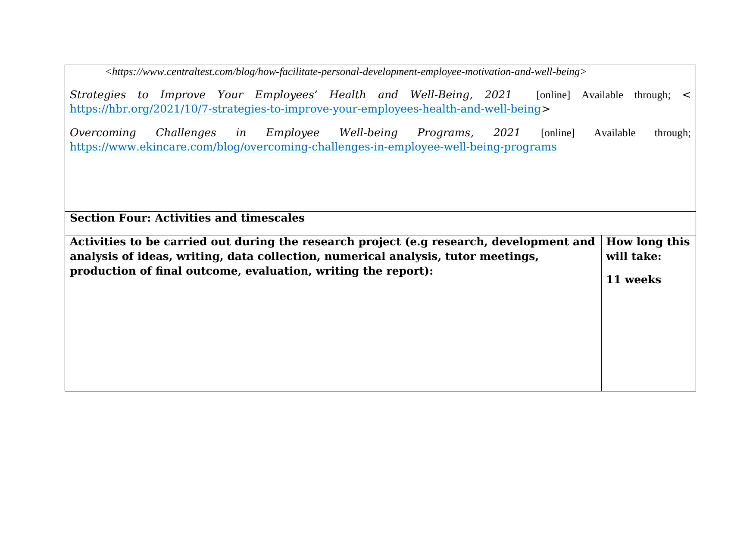Click '[online] Available through;' after Programs, 2021
Screen dimensions: 756x535
coord(615,133)
